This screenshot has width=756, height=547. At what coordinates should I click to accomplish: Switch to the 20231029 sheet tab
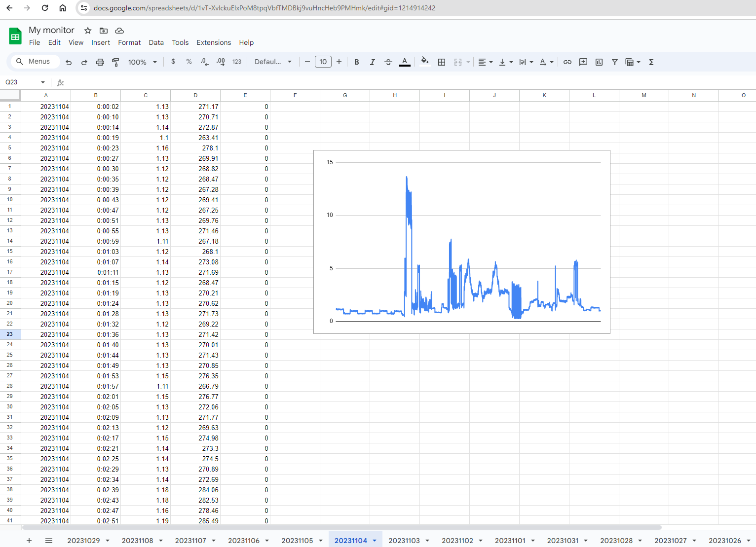[x=84, y=541]
